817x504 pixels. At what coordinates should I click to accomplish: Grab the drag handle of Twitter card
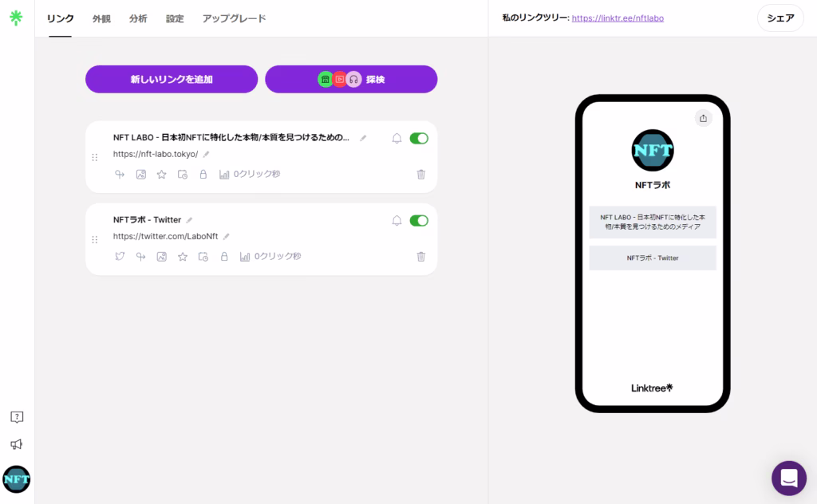95,239
